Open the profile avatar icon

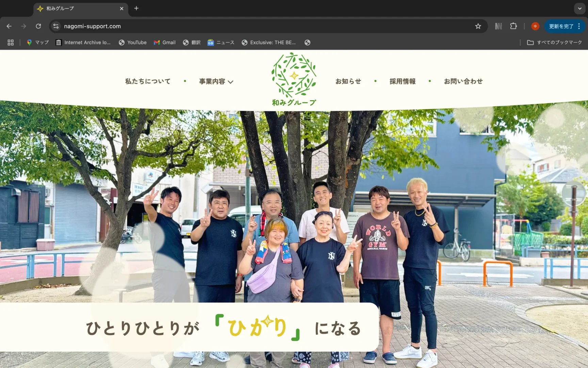click(535, 26)
